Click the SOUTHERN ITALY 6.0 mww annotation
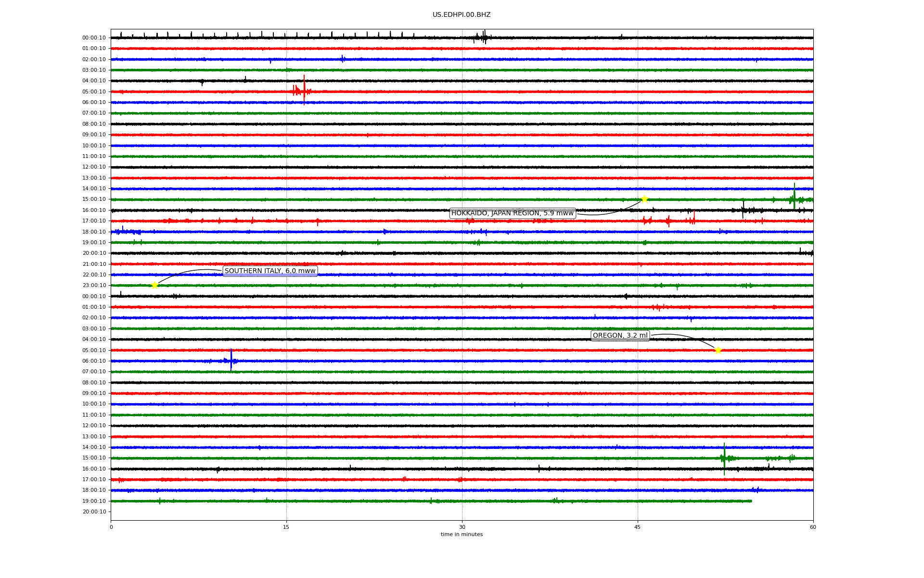924x578 pixels. click(x=270, y=271)
